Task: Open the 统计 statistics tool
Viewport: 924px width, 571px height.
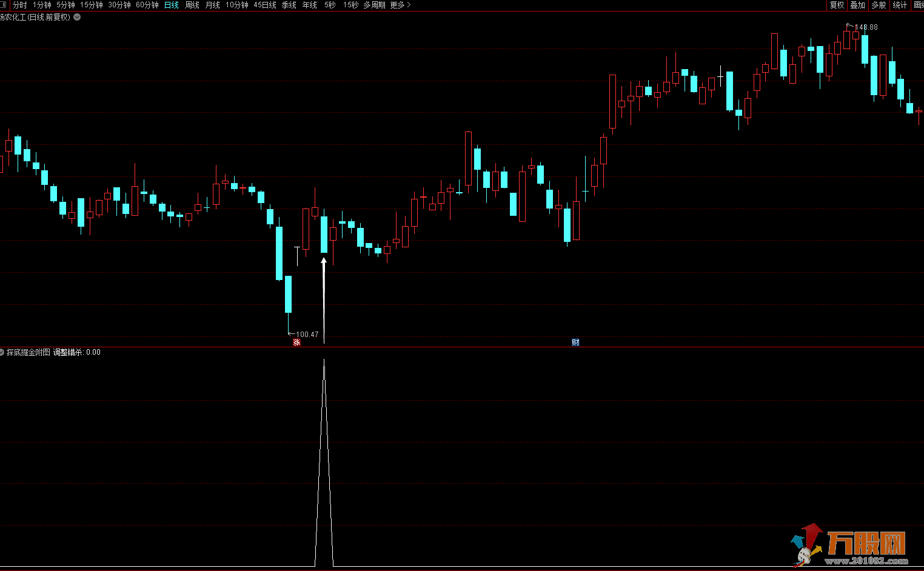Action: coord(900,5)
